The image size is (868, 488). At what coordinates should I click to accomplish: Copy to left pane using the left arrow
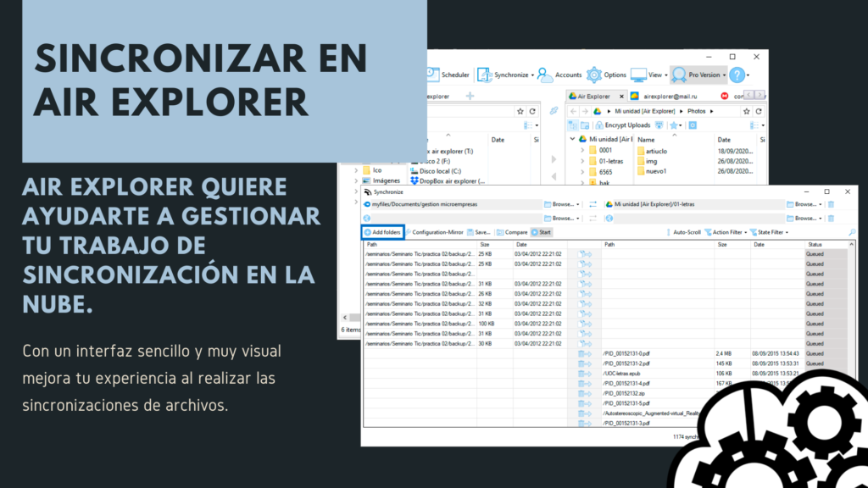click(554, 176)
